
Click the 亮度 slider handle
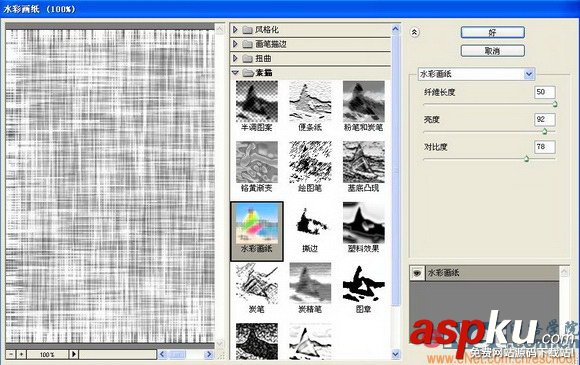(544, 131)
